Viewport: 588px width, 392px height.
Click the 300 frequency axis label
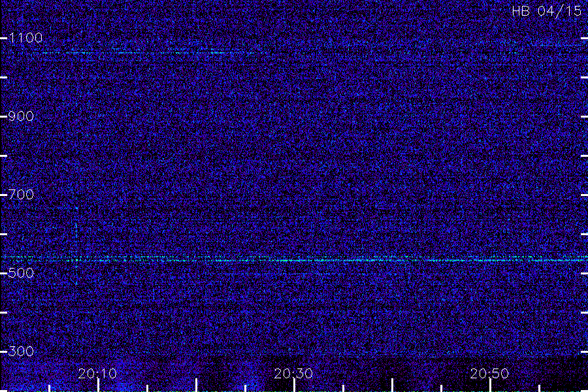(x=21, y=351)
